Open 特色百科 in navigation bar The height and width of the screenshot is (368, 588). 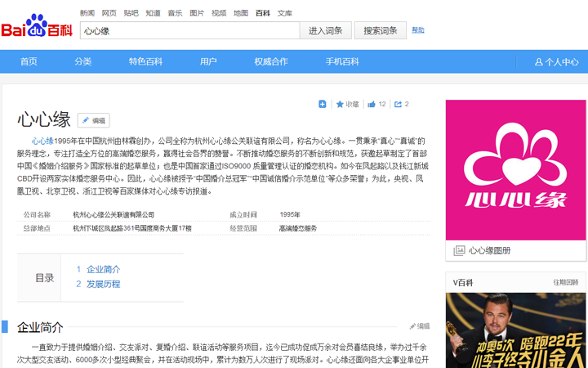tap(145, 61)
